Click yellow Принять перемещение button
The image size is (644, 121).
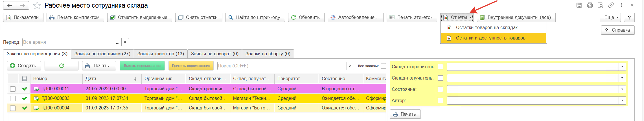coord(191,66)
